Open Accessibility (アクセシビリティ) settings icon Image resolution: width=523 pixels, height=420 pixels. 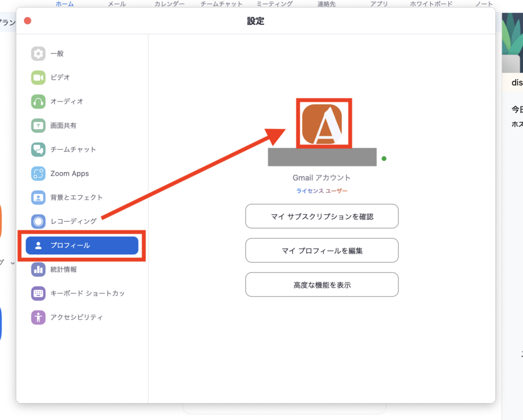[x=38, y=317]
